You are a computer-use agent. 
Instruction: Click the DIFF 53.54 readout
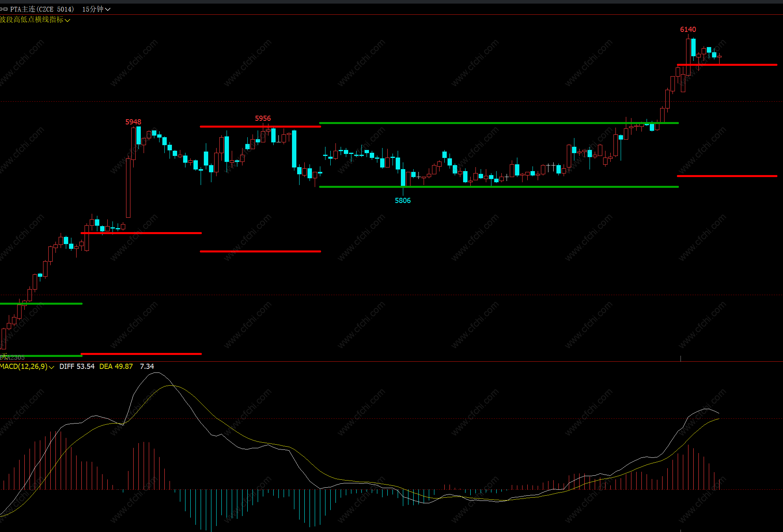pyautogui.click(x=77, y=366)
